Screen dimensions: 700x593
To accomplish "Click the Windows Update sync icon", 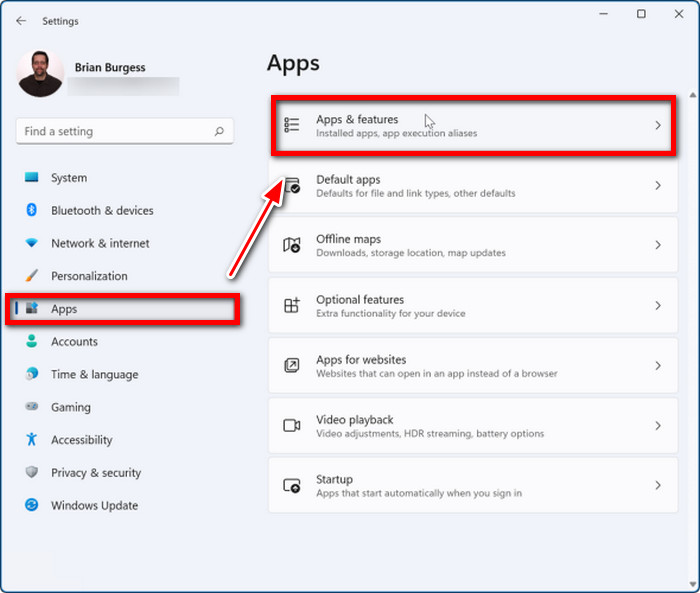I will pyautogui.click(x=32, y=505).
